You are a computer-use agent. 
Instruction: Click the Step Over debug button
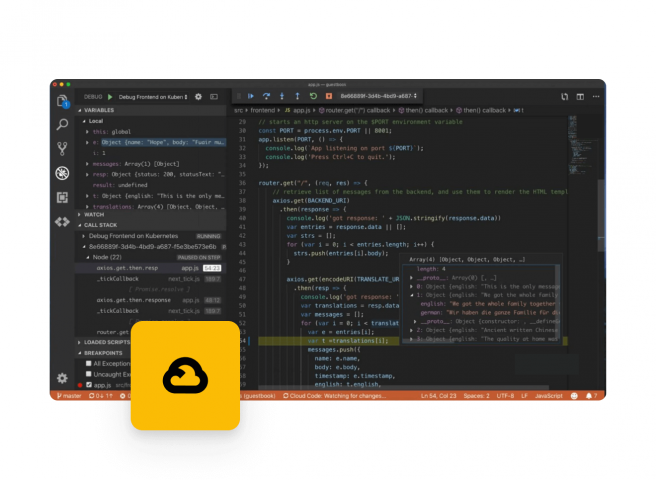pyautogui.click(x=266, y=97)
